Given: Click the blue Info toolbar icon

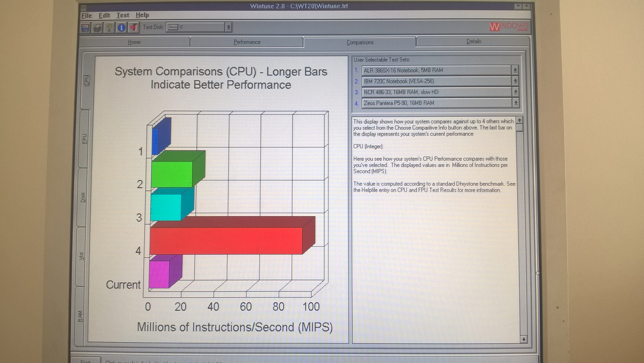Looking at the screenshot, I should pos(121,27).
